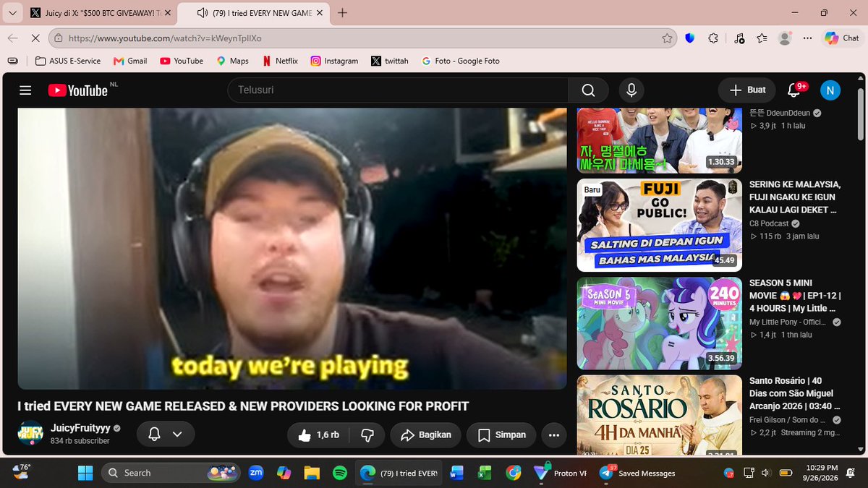Open the Gmail bookmark

[x=130, y=61]
